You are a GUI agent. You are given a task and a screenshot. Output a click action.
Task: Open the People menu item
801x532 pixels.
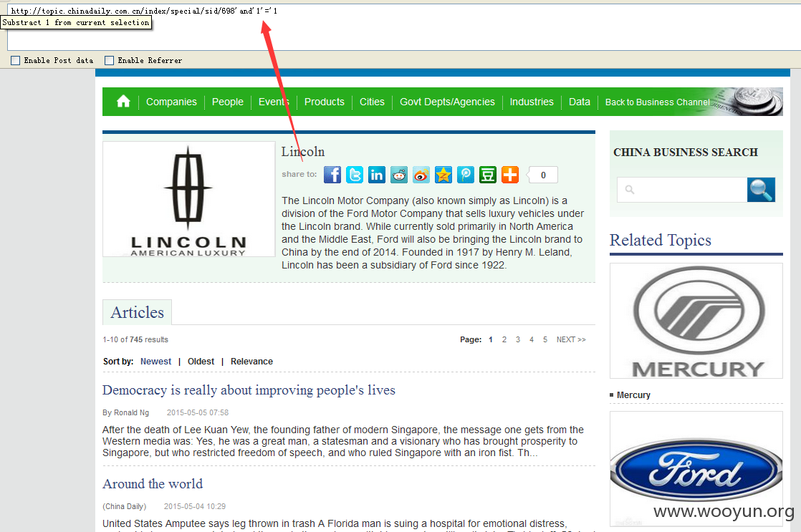pos(227,102)
